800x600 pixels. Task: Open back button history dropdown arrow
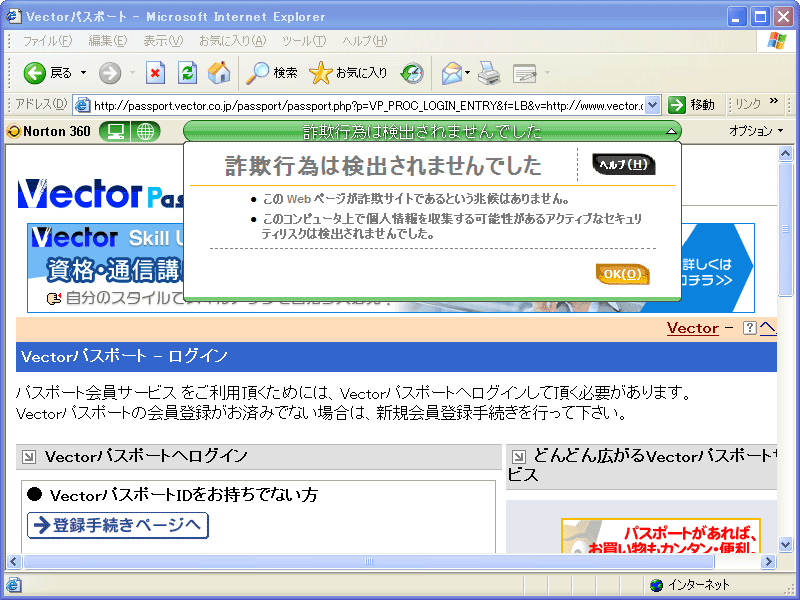(x=83, y=73)
